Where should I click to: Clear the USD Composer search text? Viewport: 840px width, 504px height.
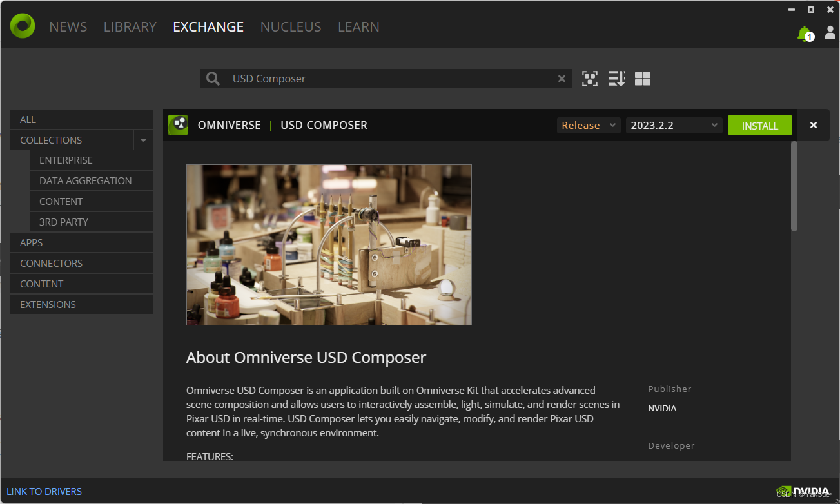point(562,78)
